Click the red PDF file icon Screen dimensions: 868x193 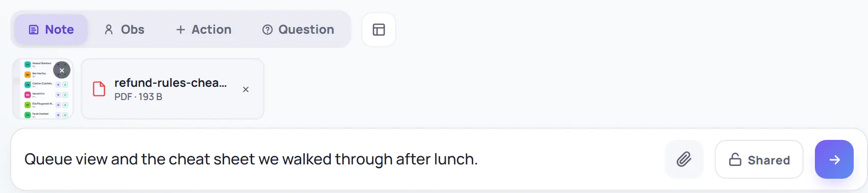pos(99,89)
